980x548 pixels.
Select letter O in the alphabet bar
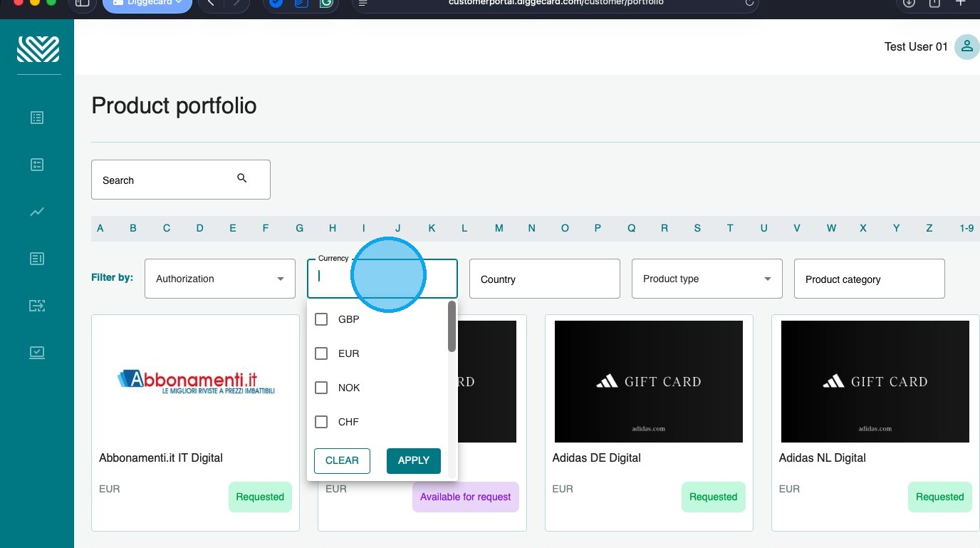tap(565, 228)
